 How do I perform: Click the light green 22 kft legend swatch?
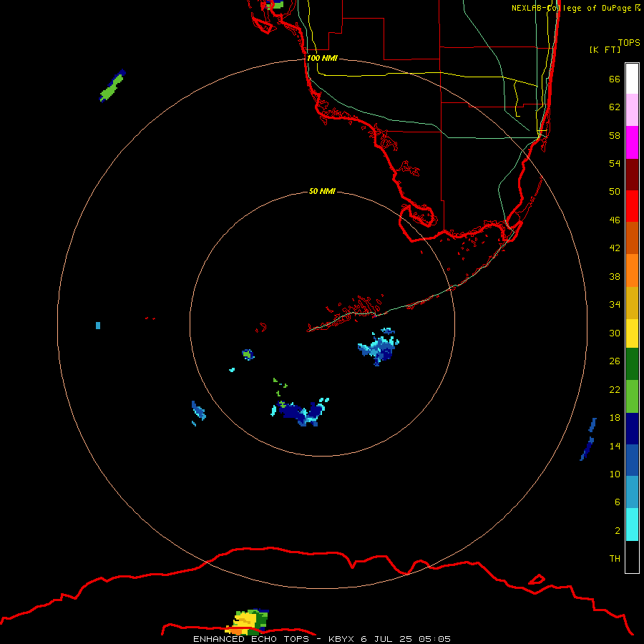point(632,396)
